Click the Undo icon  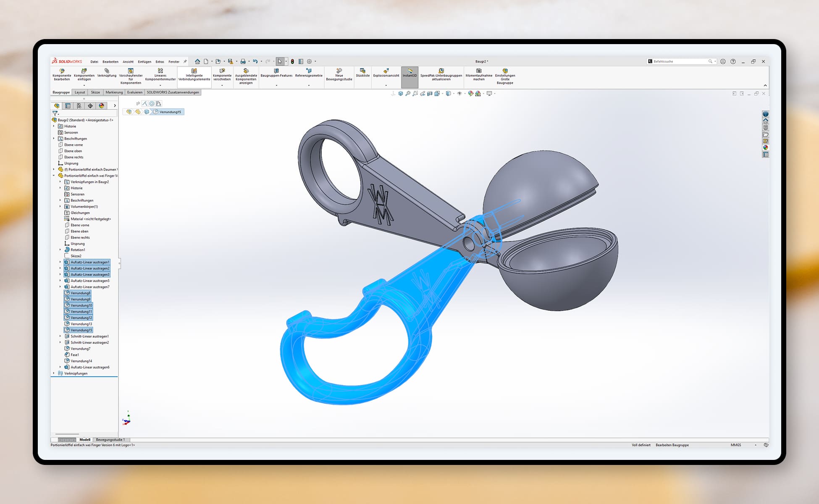(255, 61)
